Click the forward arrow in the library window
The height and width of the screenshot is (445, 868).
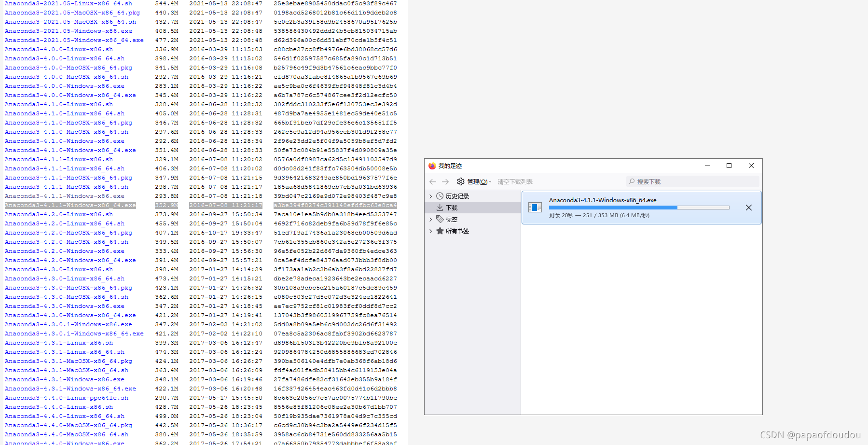click(x=445, y=182)
